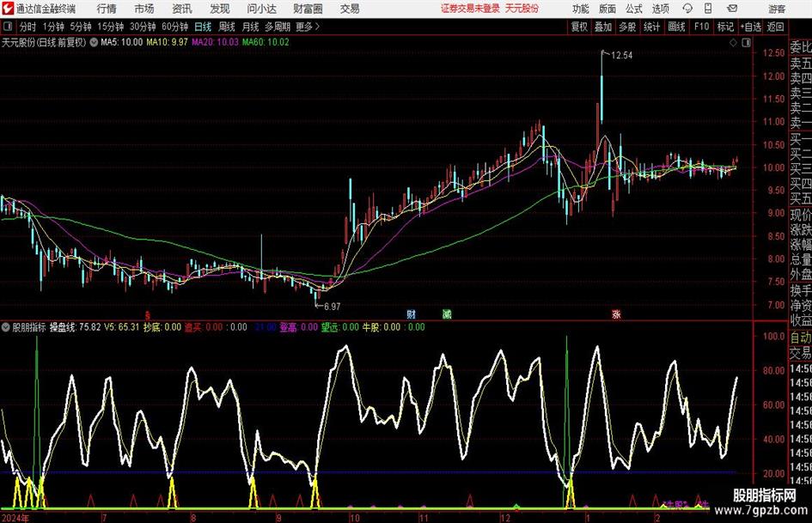Click the 登高: 0.00 indicator value
Viewport: 812px width, 523px height.
299,327
